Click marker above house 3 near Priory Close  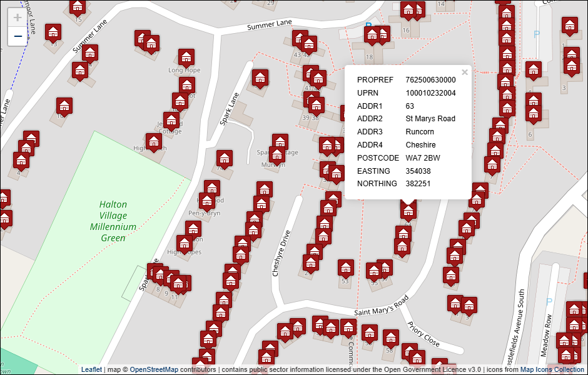469,306
